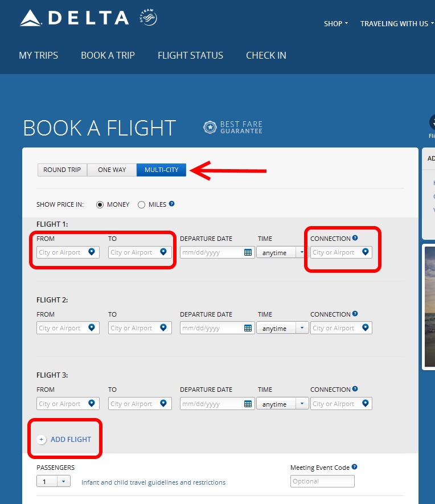Image resolution: width=435 pixels, height=504 pixels.
Task: Select the MONEY price radio button
Action: [x=100, y=204]
